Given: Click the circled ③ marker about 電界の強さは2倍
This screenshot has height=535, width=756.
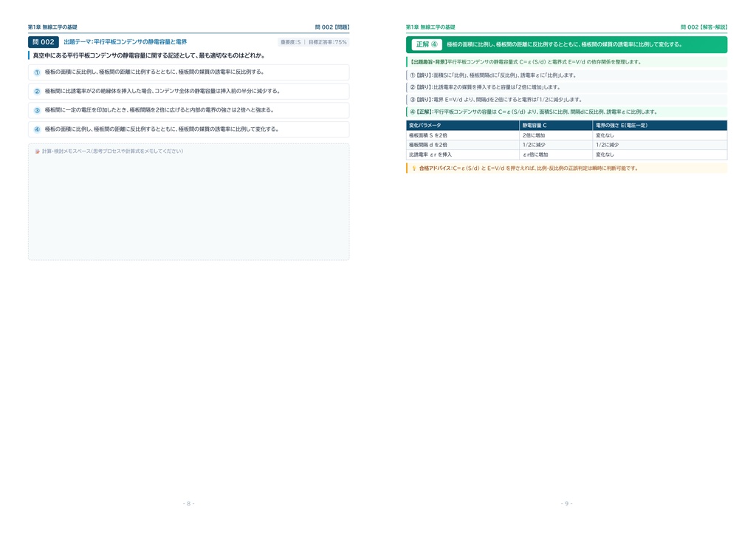Looking at the screenshot, I should [37, 111].
